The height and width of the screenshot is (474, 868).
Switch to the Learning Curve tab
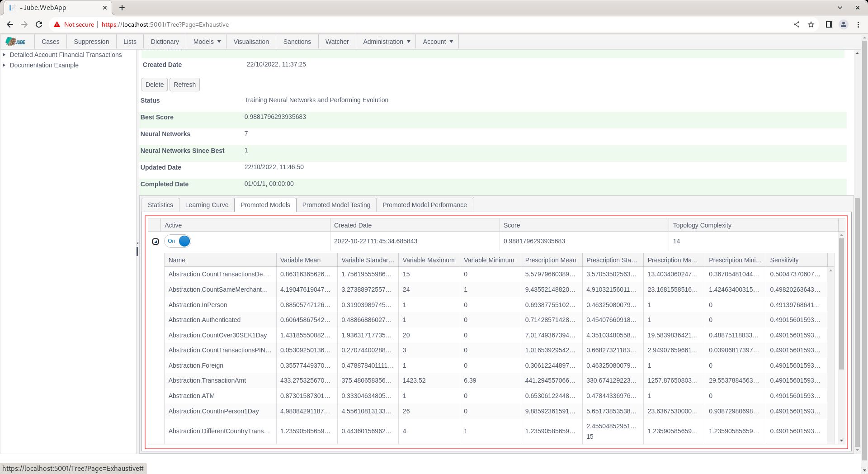207,205
